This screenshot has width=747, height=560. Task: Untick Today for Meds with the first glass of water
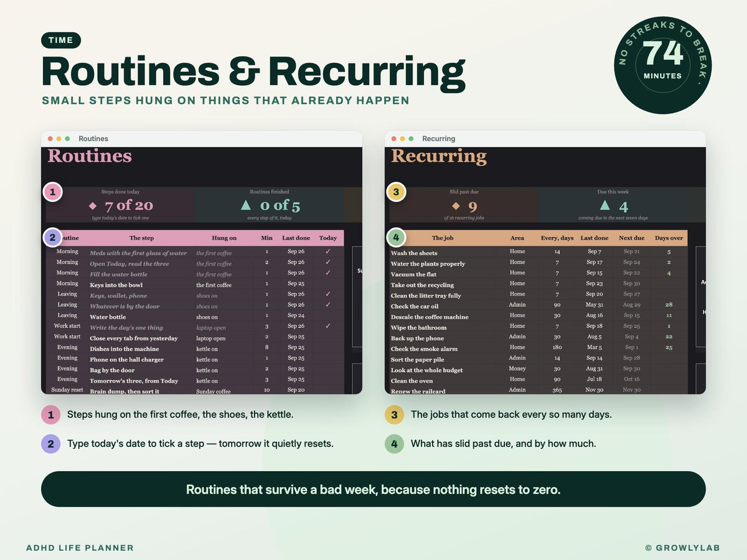(327, 252)
